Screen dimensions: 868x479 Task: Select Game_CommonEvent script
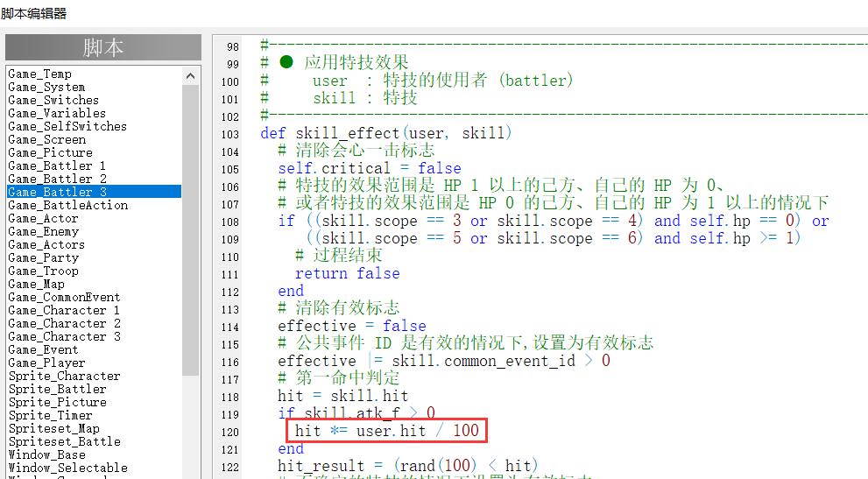(64, 298)
